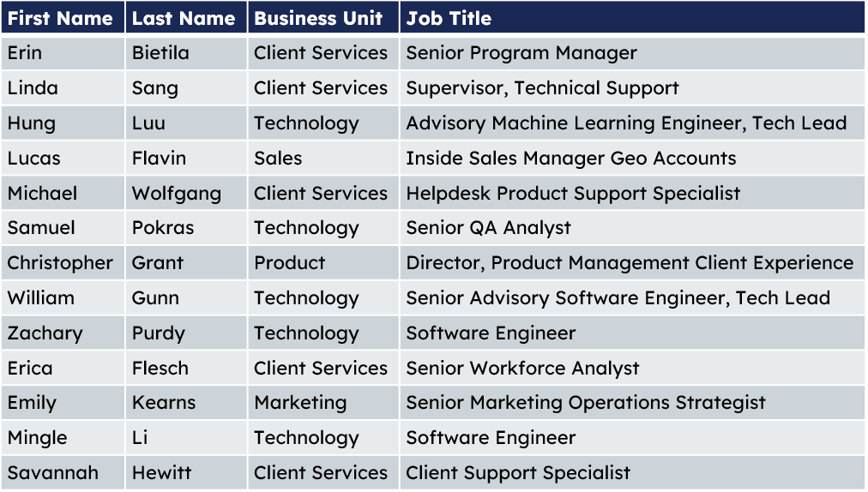The image size is (868, 492).
Task: Click the Last Name column header
Action: [187, 18]
